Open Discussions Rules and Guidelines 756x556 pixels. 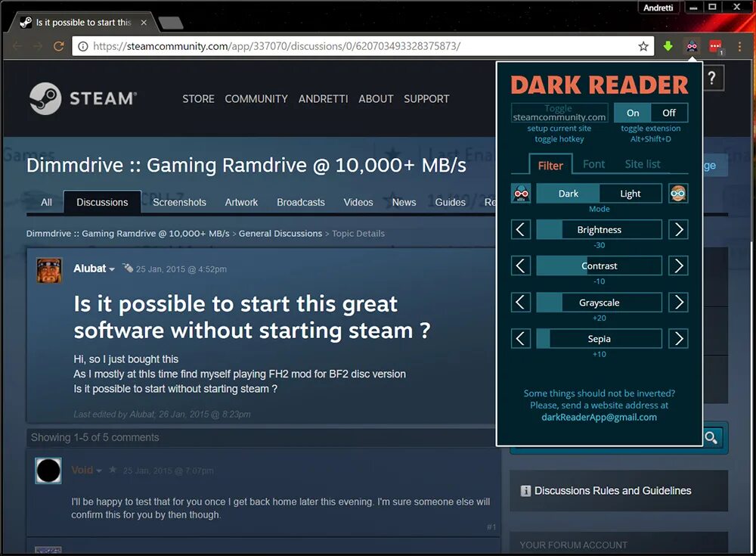[613, 491]
